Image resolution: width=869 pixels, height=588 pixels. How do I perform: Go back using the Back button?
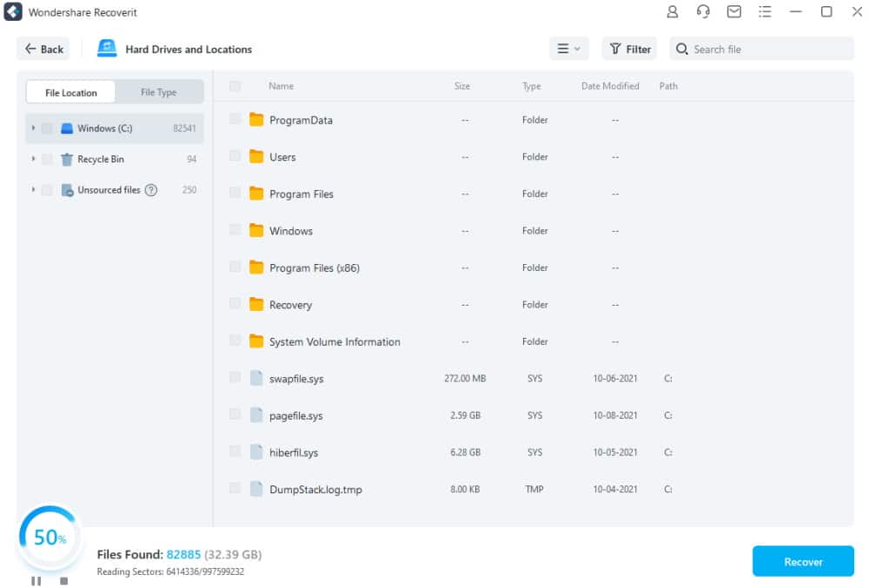(43, 49)
